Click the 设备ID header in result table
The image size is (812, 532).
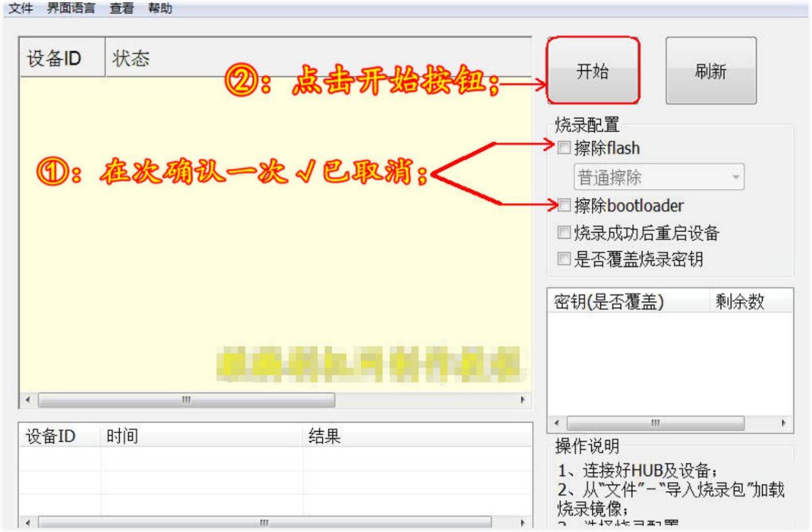pos(60,436)
